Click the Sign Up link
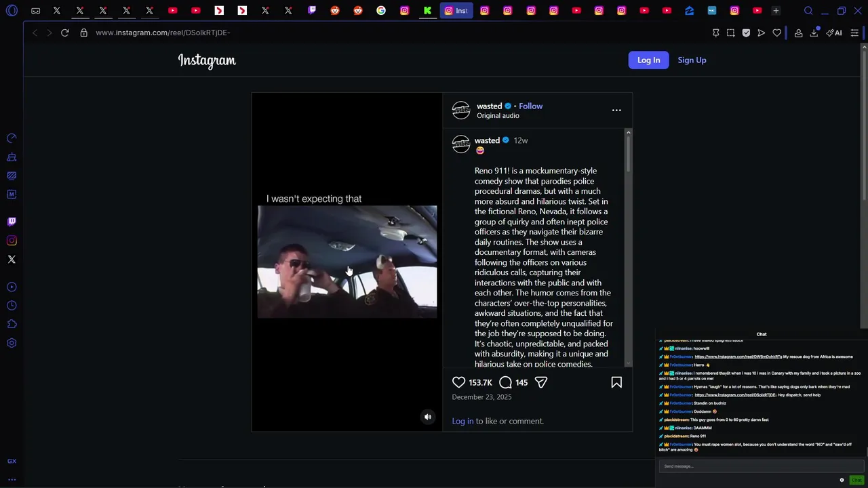 coord(692,60)
